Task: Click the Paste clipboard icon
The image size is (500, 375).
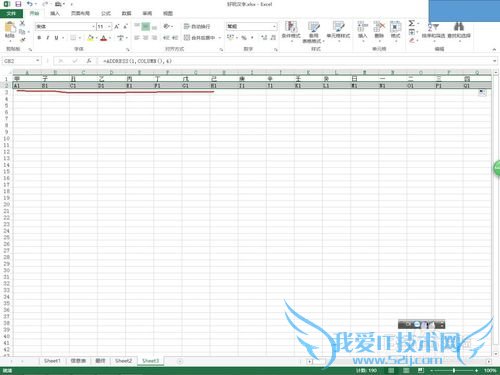Action: click(10, 27)
